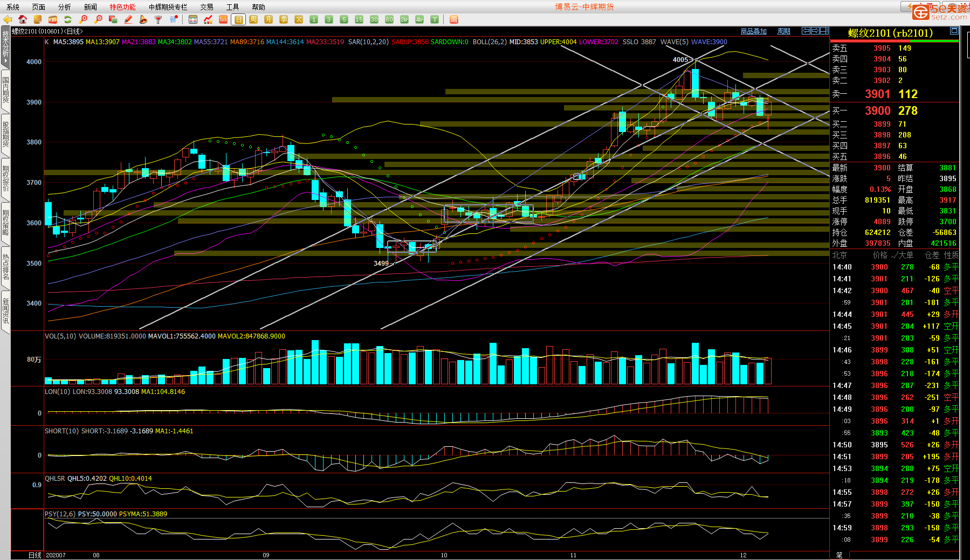Click the previous left-arrow chart button
This screenshot has height=560, width=970.
(806, 31)
